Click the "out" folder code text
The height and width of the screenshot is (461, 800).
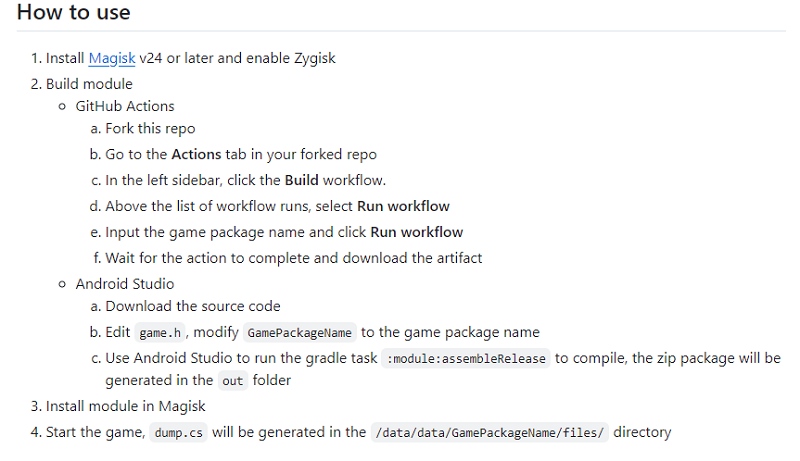click(x=231, y=380)
